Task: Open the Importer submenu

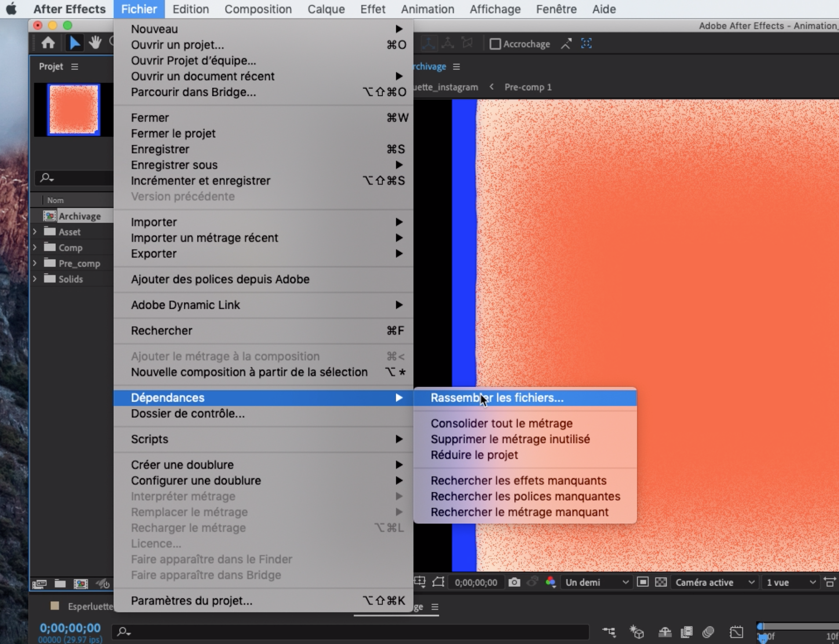Action: [x=263, y=222]
